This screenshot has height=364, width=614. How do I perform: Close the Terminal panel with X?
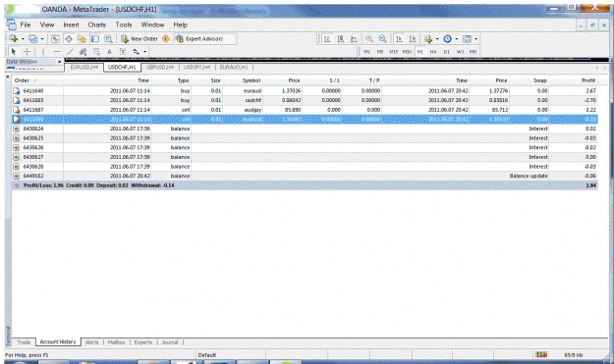click(8, 78)
